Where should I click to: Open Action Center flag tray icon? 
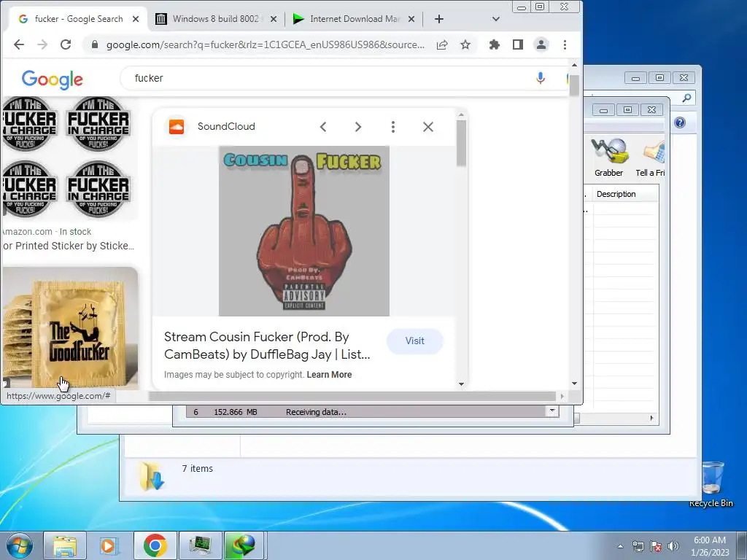(x=656, y=546)
